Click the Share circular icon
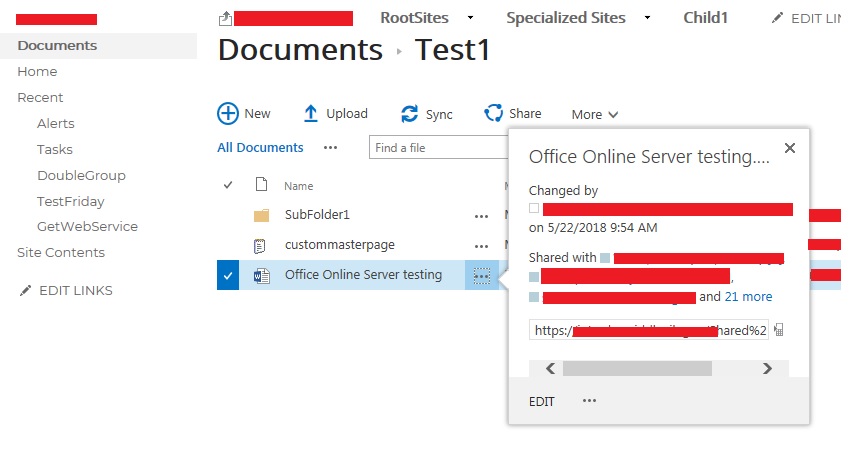Screen dimensions: 852x453 [493, 113]
